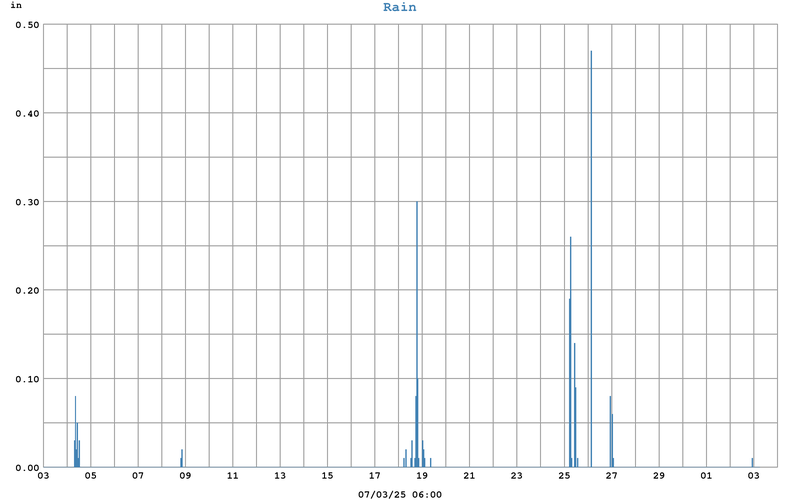Click the small rain bar before 09
Viewport: 800px width, 500px height.
(x=182, y=458)
